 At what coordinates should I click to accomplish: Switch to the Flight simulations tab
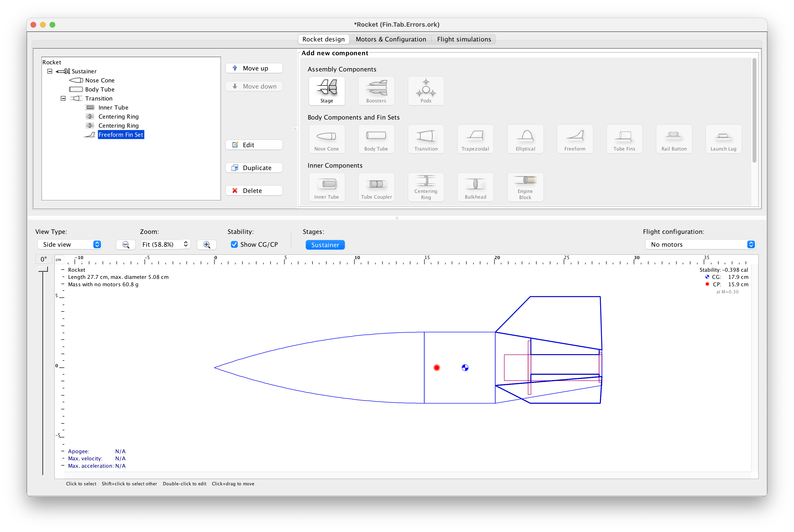[x=464, y=39]
